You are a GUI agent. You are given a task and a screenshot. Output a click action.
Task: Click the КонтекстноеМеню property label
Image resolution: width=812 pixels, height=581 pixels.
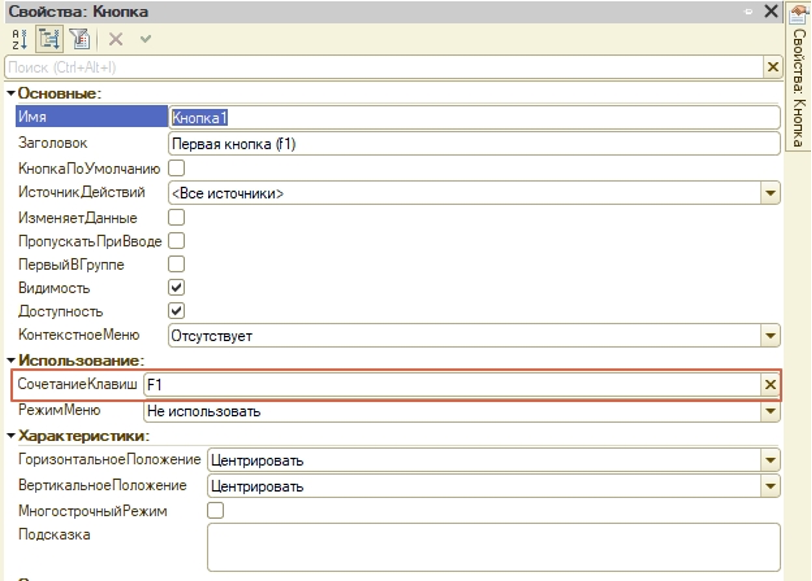point(79,335)
